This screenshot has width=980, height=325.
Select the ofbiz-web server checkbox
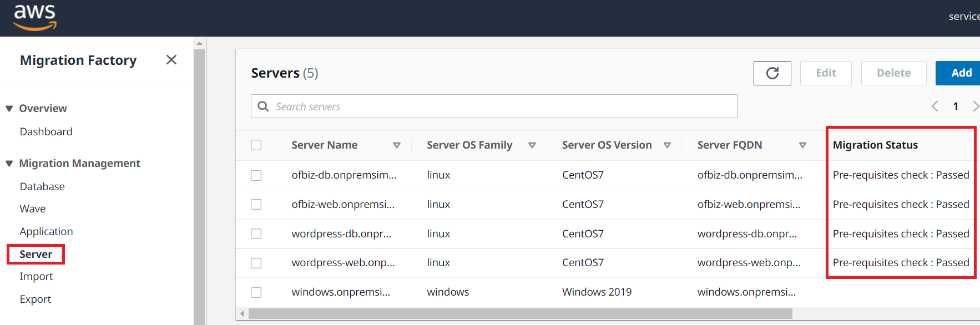coord(256,205)
